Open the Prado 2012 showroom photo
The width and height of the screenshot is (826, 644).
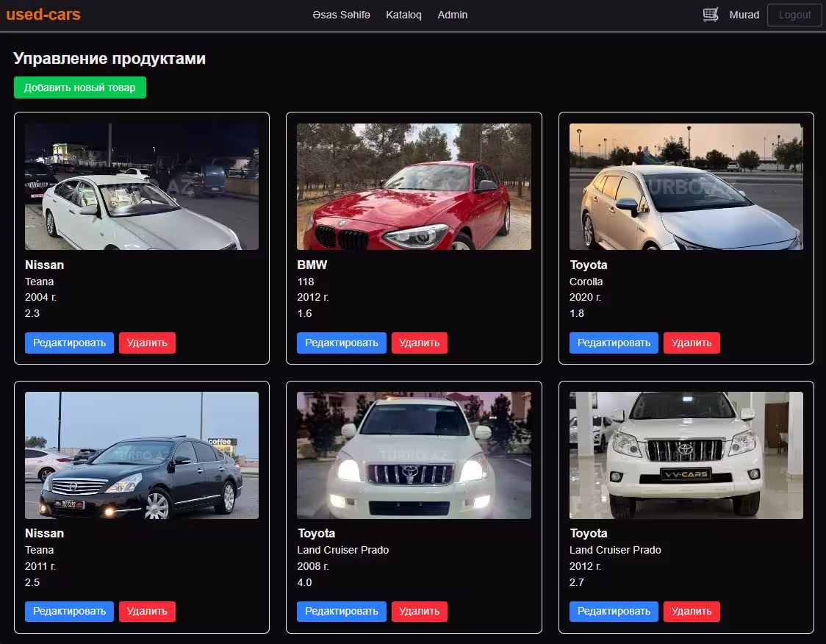coord(686,455)
